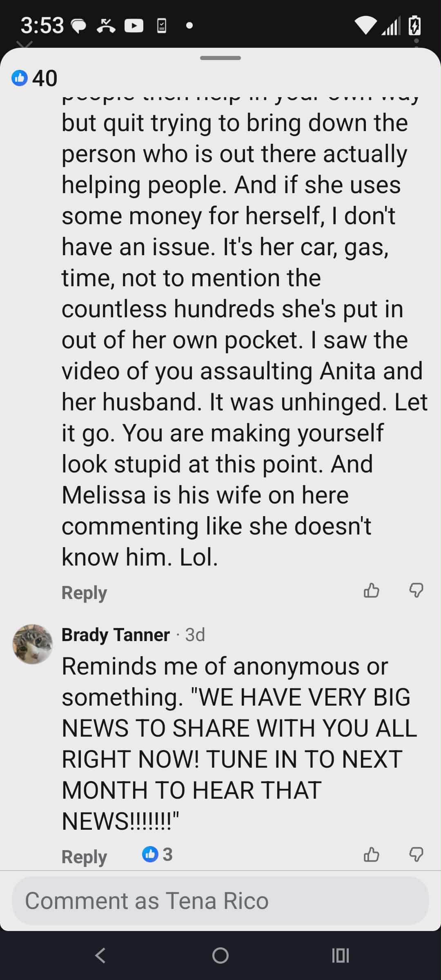
Task: Open Brady Tanner's profile via his name
Action: [x=116, y=635]
